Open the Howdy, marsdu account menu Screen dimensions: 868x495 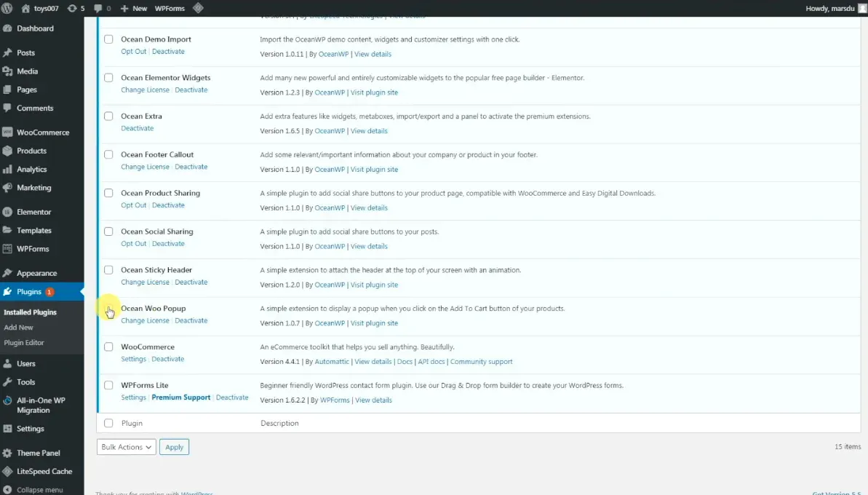(x=832, y=8)
